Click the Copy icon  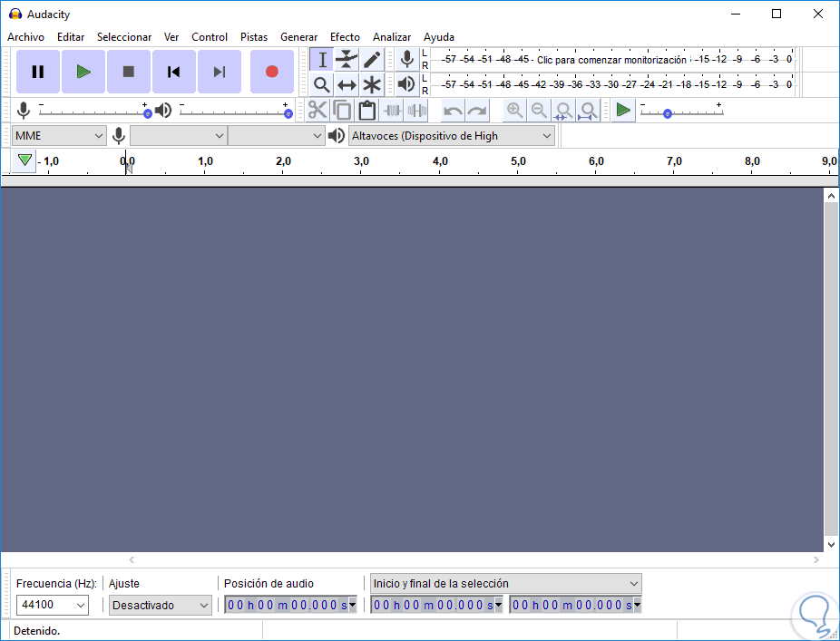tap(342, 111)
